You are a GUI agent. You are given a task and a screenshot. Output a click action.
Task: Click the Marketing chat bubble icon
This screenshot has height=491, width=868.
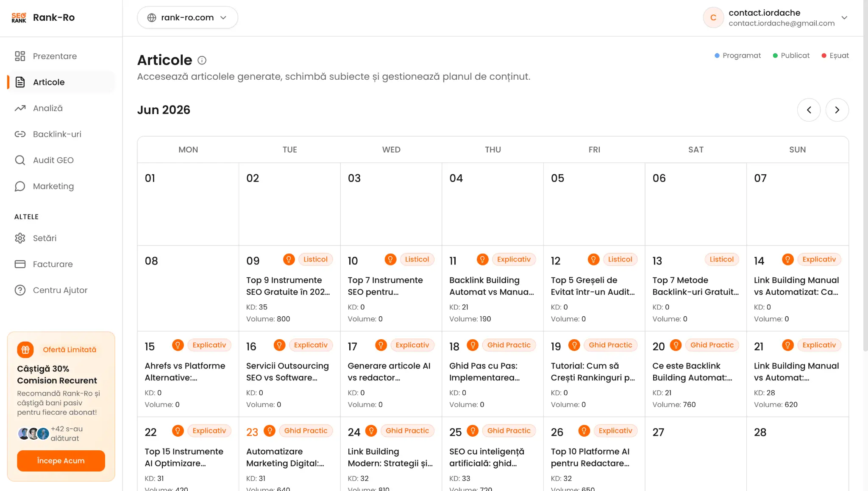point(20,186)
